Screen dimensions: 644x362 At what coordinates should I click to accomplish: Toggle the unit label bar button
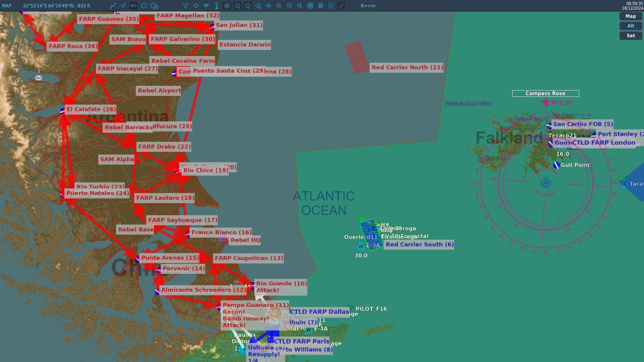[133, 6]
